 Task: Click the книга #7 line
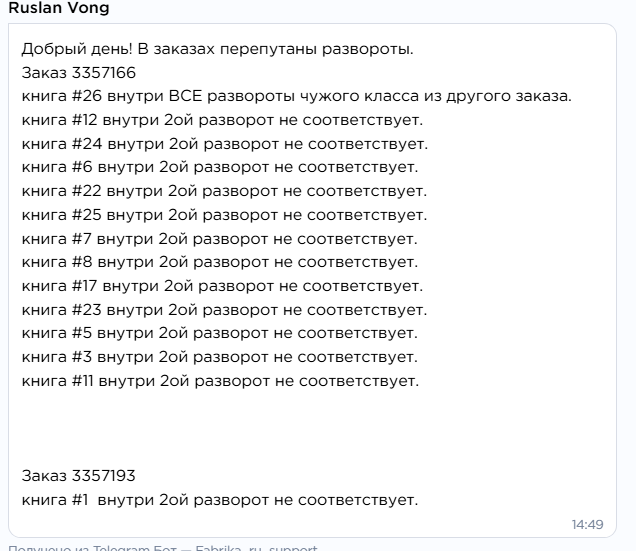coord(219,239)
